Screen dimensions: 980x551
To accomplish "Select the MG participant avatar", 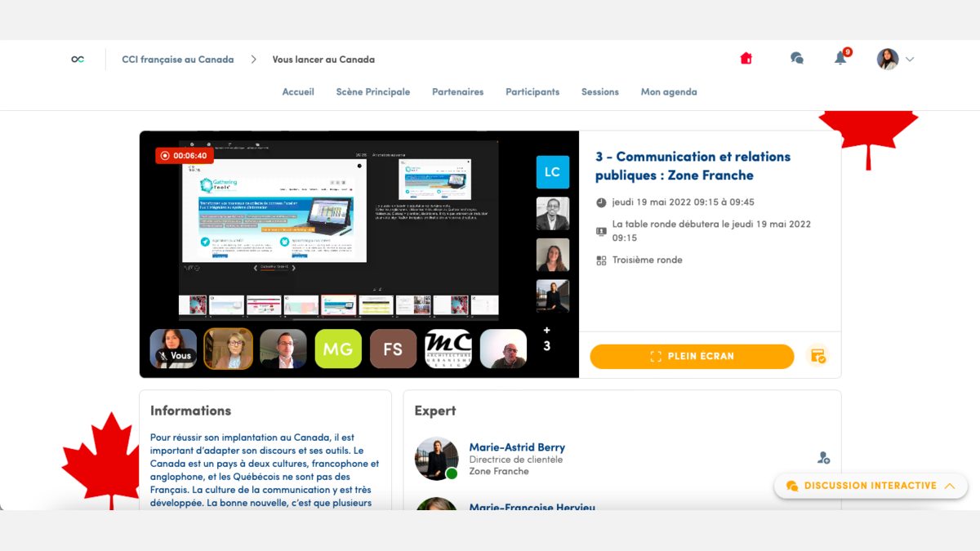I will pos(338,349).
